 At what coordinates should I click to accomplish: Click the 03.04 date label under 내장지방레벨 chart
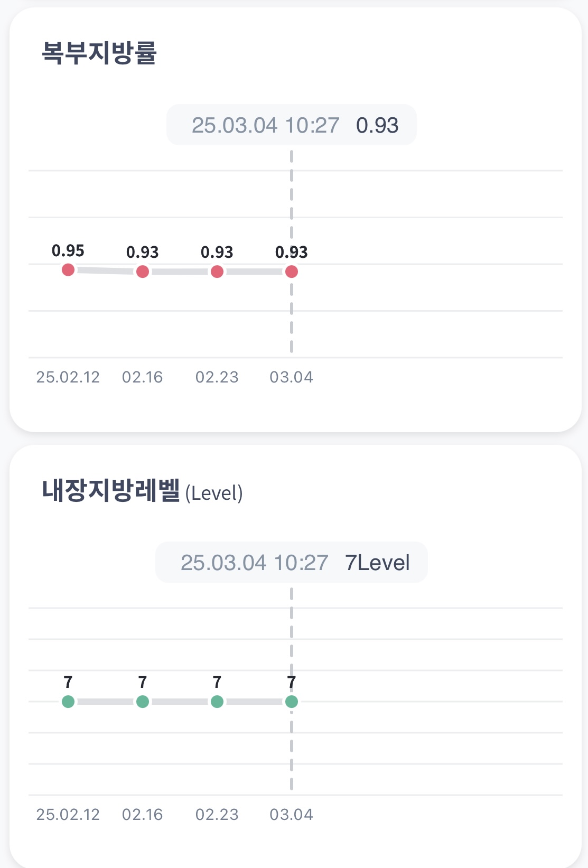[x=292, y=815]
